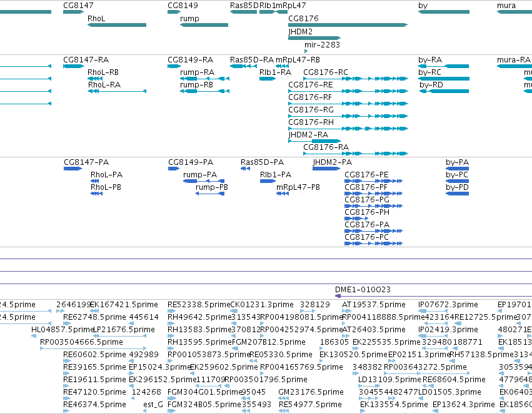Image resolution: width=532 pixels, height=414 pixels.
Task: Click the mir-2283 small arrow glyph
Action: (306, 51)
